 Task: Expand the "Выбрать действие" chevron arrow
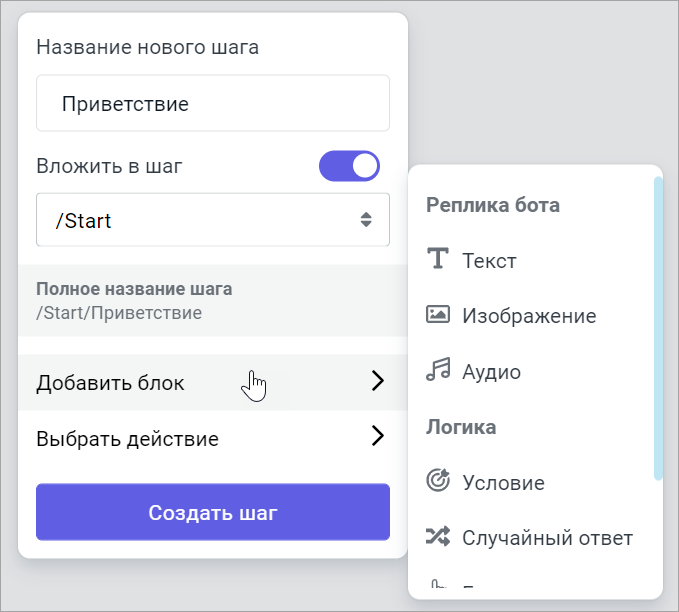[x=377, y=437]
